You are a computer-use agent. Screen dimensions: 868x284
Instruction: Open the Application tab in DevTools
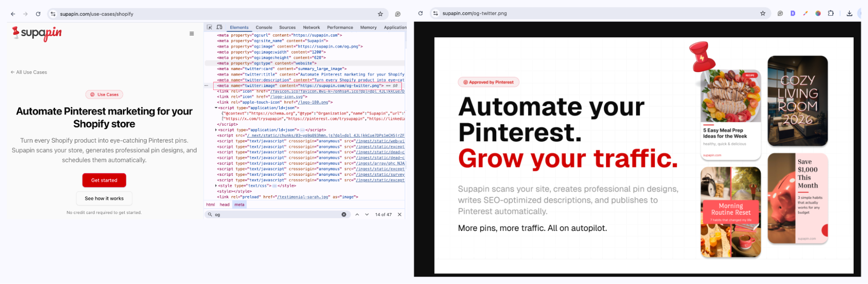[395, 27]
